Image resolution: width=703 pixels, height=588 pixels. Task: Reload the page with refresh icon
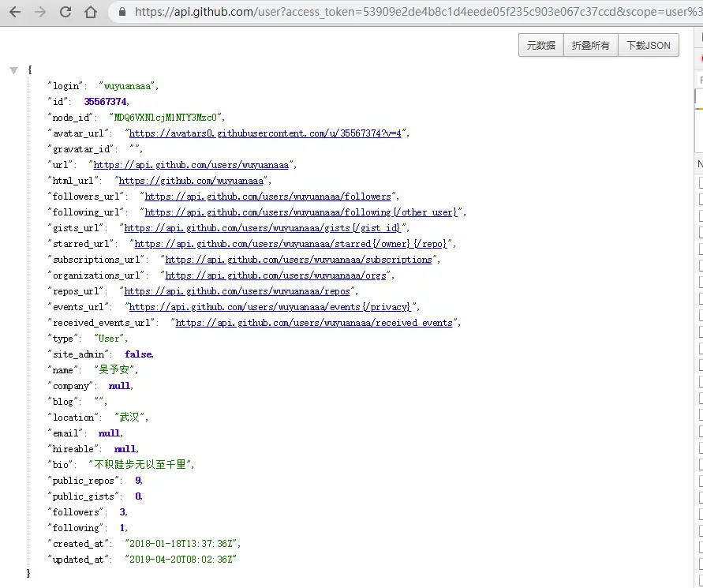pyautogui.click(x=65, y=12)
